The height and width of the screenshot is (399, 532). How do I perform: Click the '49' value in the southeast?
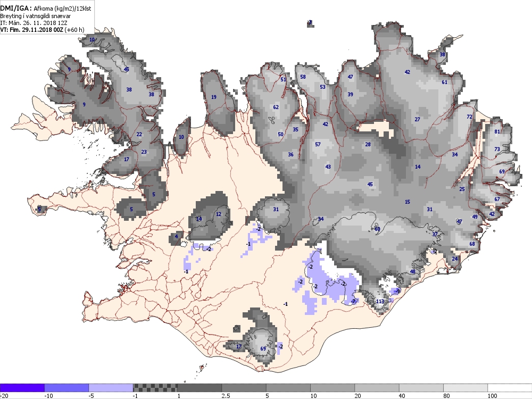475,217
